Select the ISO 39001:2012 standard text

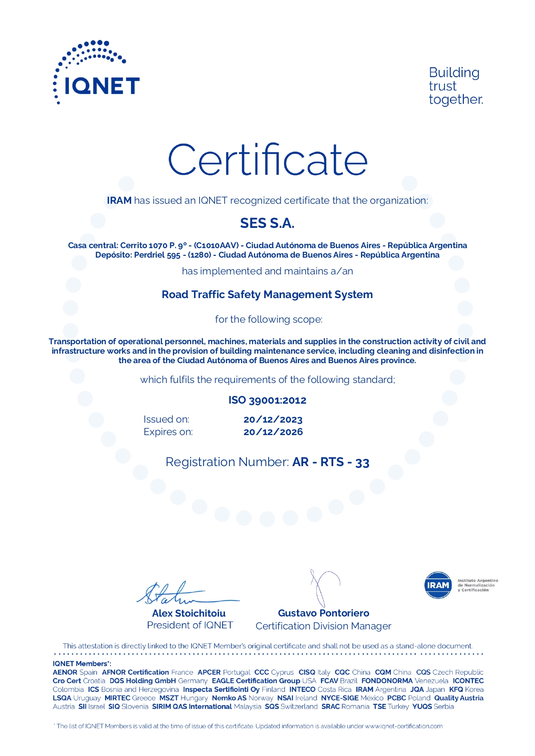pyautogui.click(x=267, y=400)
